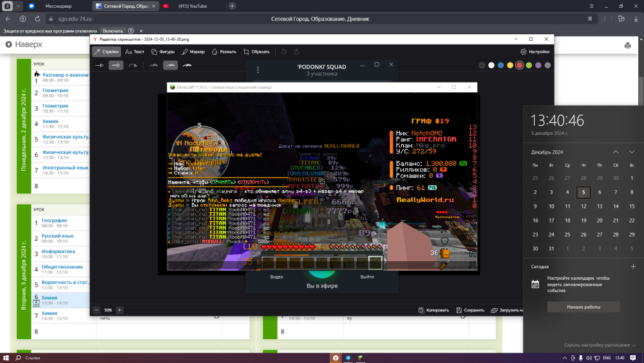644x363 pixels.
Task: Open the Monday Химия lesson link
Action: tap(50, 121)
